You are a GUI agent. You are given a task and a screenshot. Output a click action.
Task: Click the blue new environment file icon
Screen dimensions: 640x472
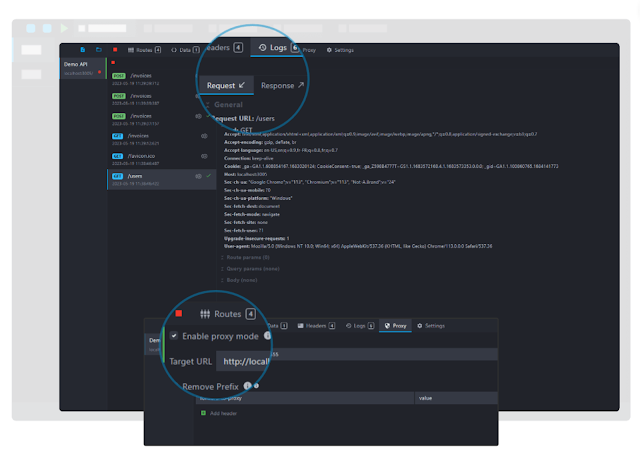pos(83,50)
